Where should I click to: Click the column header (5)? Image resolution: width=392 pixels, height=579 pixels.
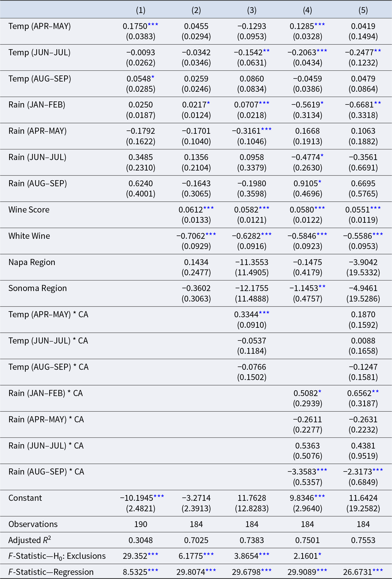(x=363, y=10)
